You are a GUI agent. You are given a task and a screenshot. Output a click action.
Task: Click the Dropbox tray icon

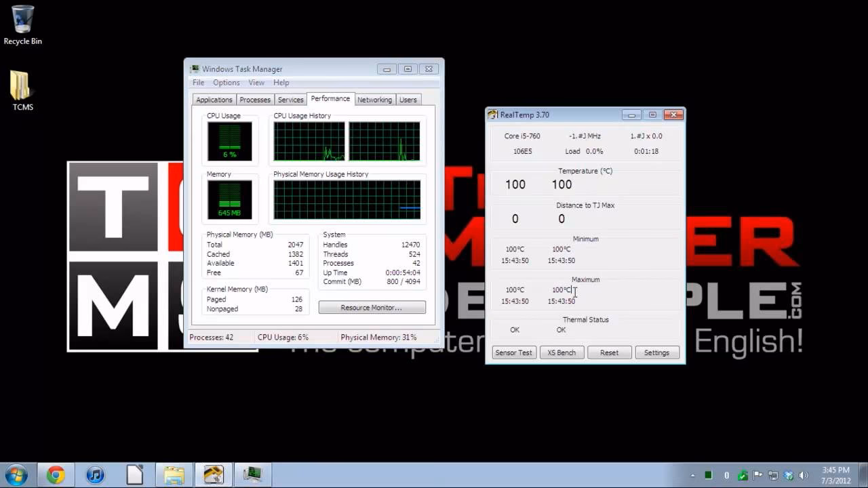789,475
